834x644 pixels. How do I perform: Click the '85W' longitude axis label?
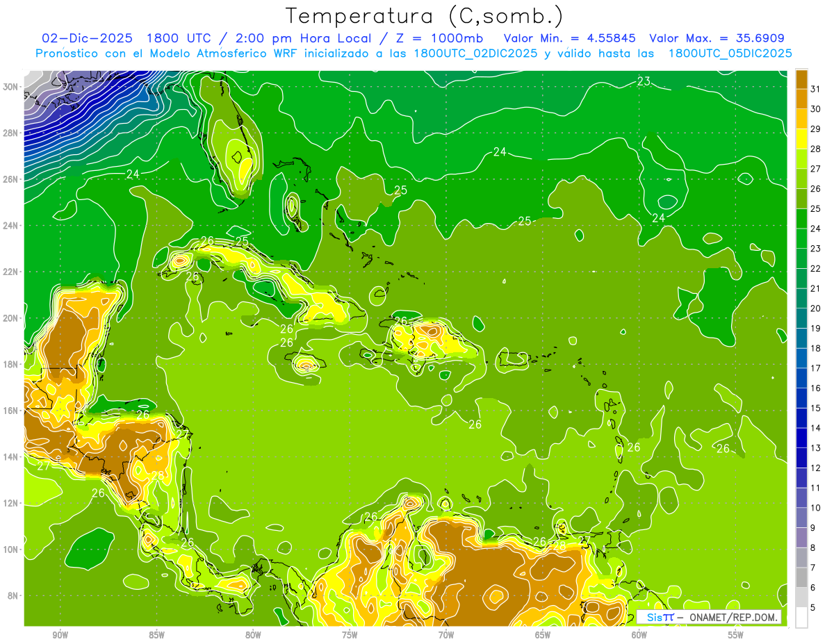click(x=156, y=635)
